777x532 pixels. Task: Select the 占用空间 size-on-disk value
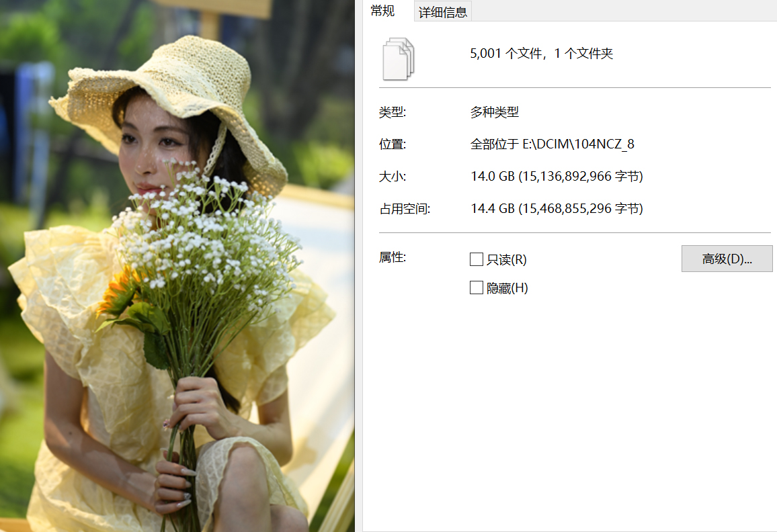(x=557, y=208)
